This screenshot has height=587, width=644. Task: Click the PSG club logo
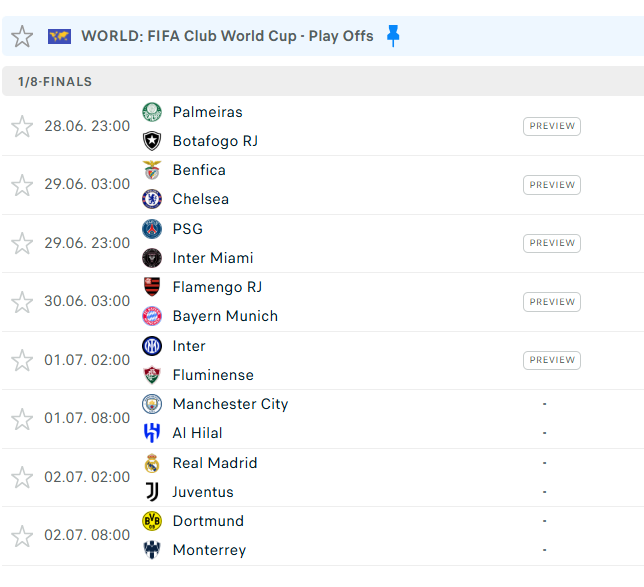[152, 229]
